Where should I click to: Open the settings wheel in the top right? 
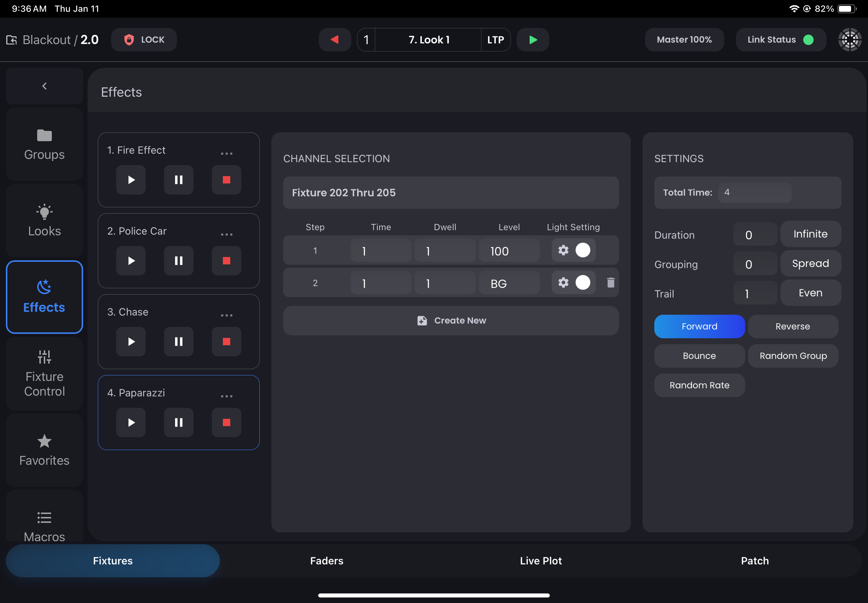coord(850,39)
